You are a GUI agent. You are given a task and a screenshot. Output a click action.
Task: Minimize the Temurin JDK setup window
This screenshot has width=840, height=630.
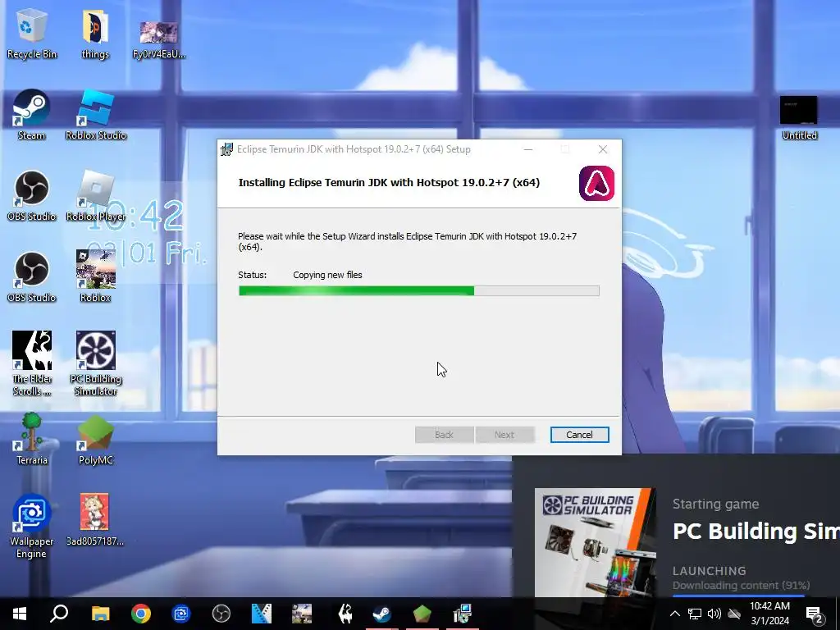pyautogui.click(x=528, y=149)
